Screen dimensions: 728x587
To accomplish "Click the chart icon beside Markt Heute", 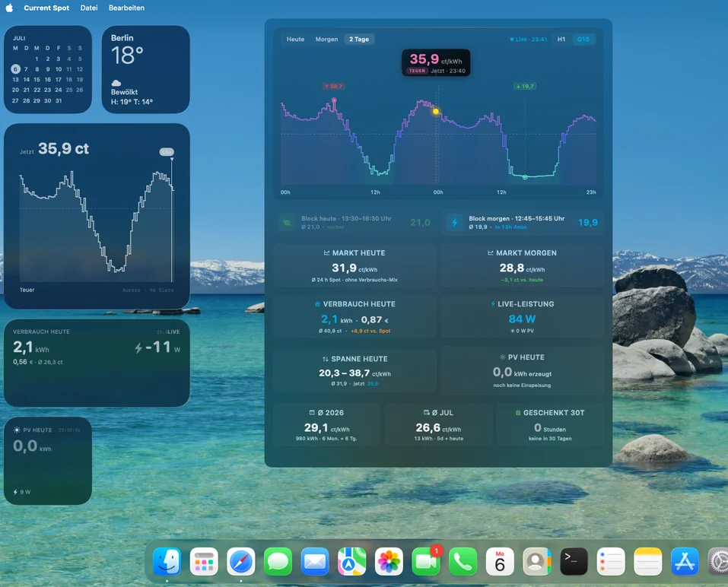I will [326, 253].
